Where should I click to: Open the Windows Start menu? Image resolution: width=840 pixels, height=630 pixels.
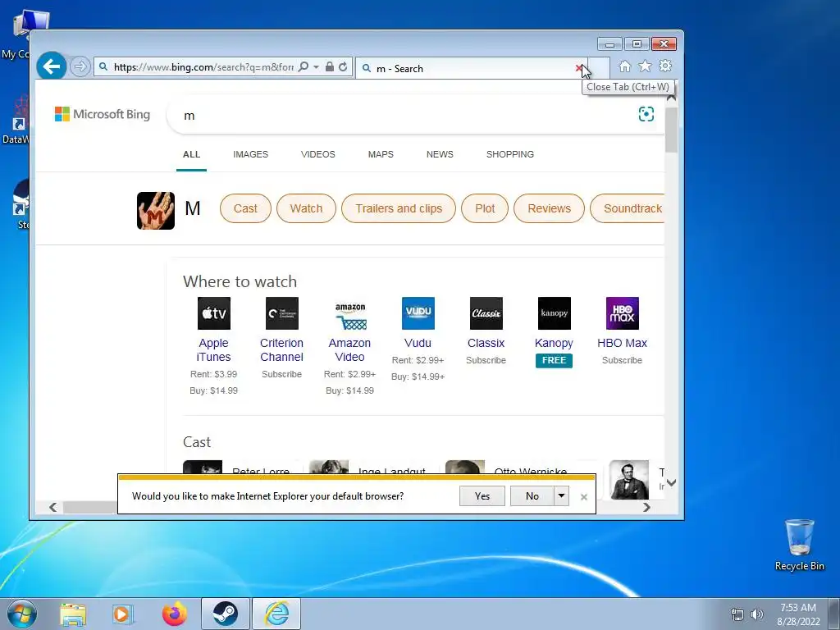pyautogui.click(x=22, y=614)
